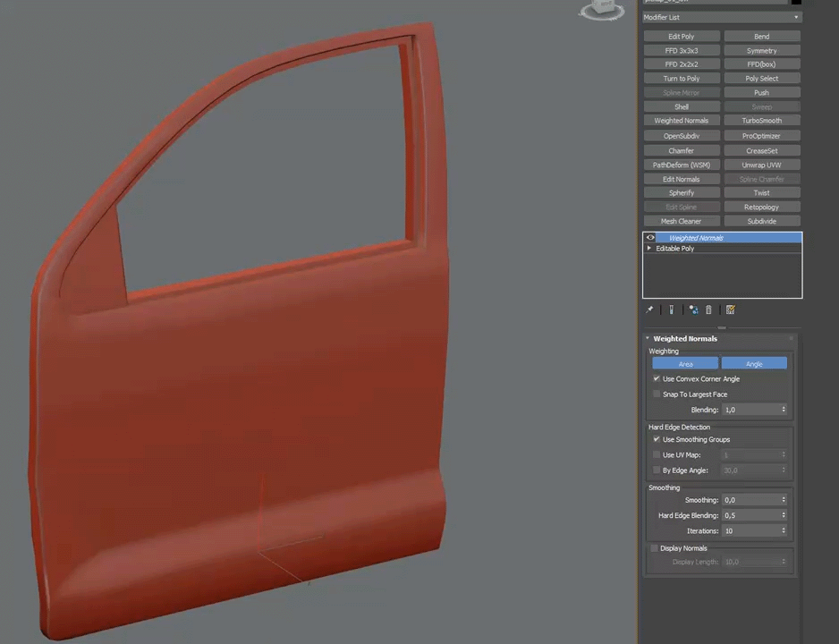
Task: Enable Snap To Largest Face
Action: pos(657,394)
